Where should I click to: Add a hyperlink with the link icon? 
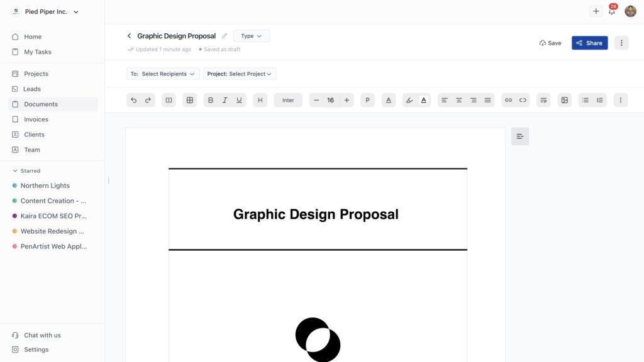tap(508, 100)
